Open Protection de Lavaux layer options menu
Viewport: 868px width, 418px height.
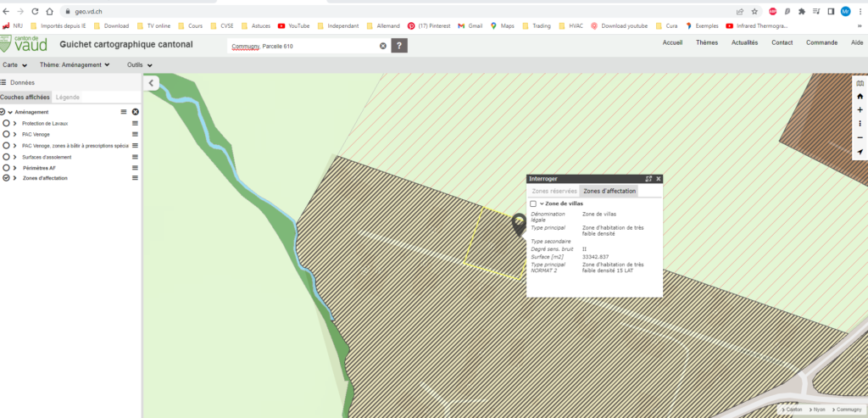click(135, 124)
